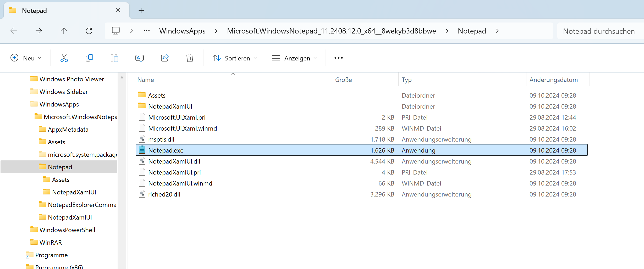The height and width of the screenshot is (269, 644).
Task: Open a new tab with the plus button
Action: (x=141, y=10)
